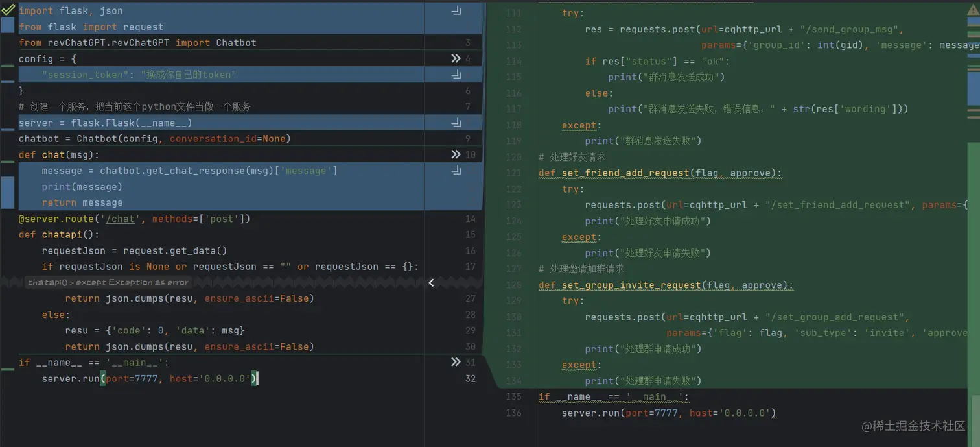Expand the collapsed unchanged fragment chevron
The height and width of the screenshot is (447, 980).
432,282
